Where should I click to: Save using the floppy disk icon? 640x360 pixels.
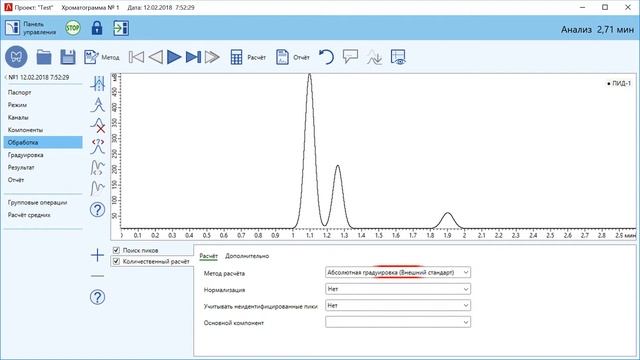[68, 57]
